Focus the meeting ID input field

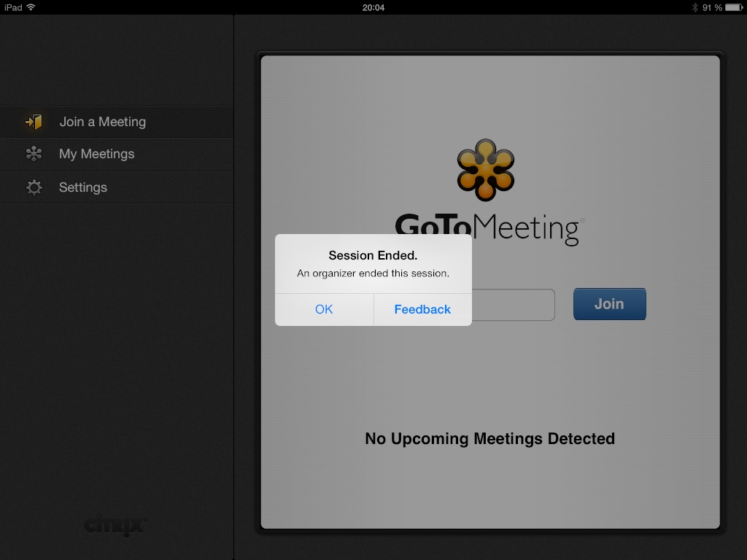click(513, 305)
